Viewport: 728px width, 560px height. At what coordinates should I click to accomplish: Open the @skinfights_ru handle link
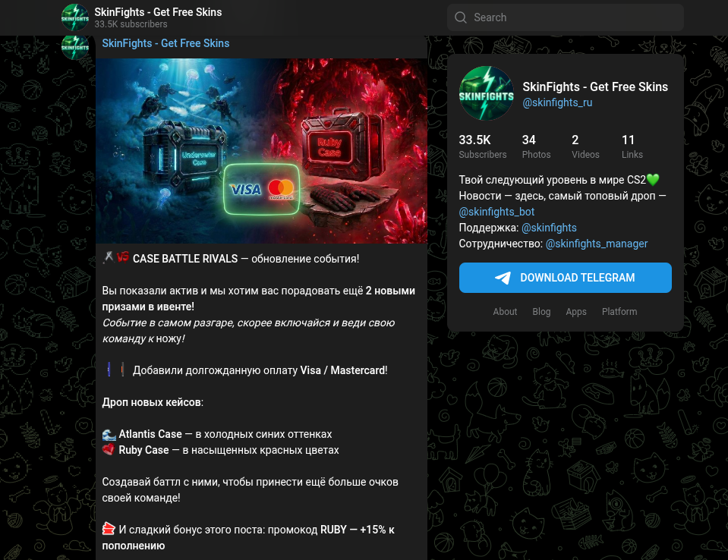tap(557, 102)
